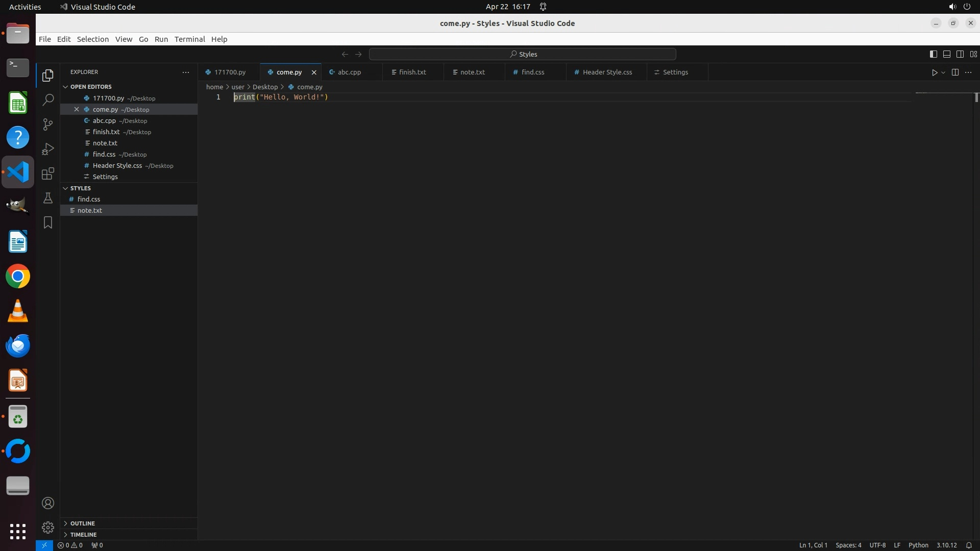Open the Terminal menu
This screenshot has width=980, height=551.
coord(189,39)
